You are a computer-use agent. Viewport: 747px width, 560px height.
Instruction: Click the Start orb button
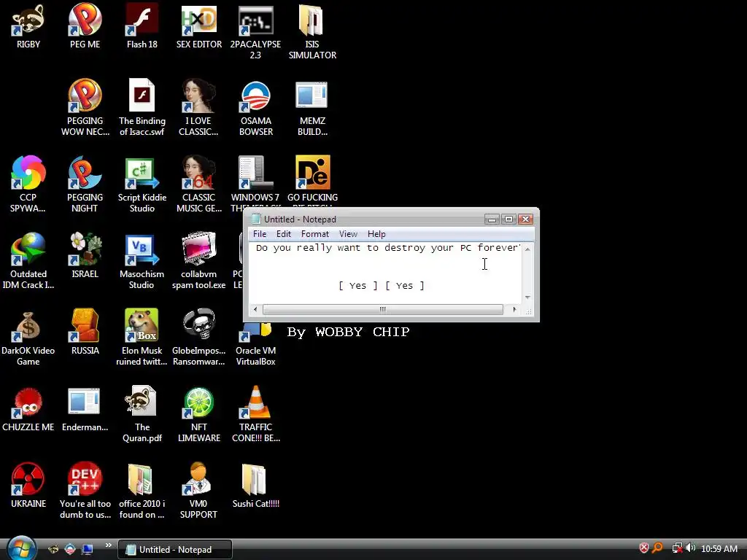point(21,548)
